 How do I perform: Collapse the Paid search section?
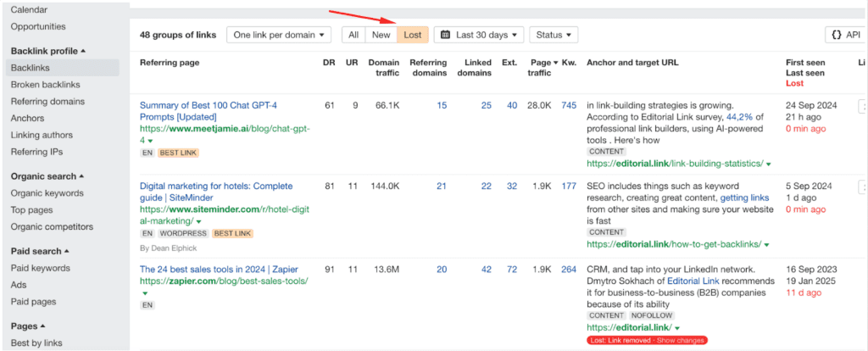point(40,251)
